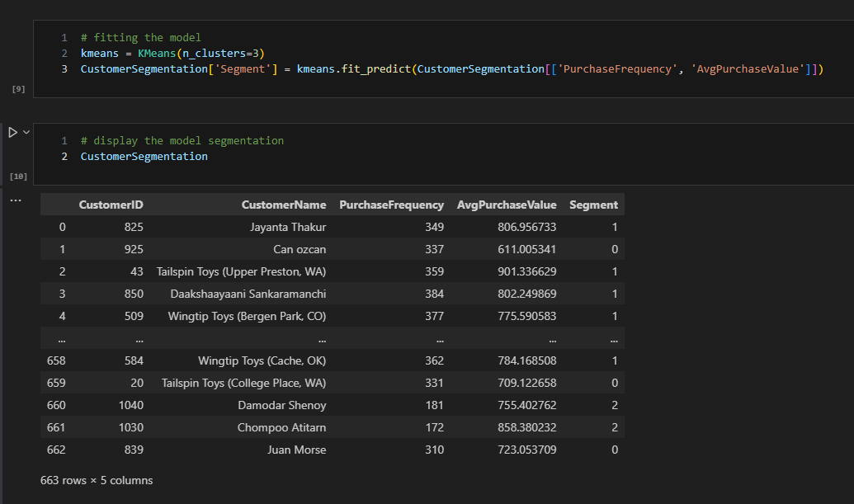Click the value 901.336629
The image size is (854, 504).
pos(527,271)
